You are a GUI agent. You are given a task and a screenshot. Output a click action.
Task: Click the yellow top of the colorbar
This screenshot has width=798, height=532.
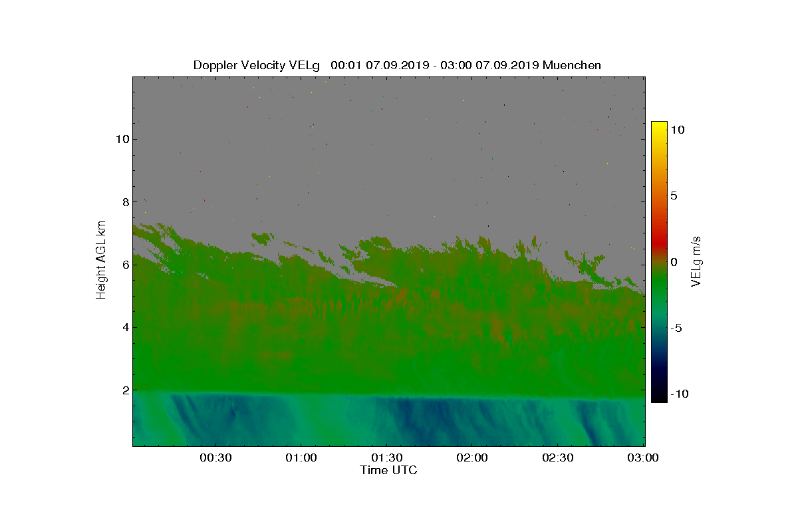click(x=658, y=126)
